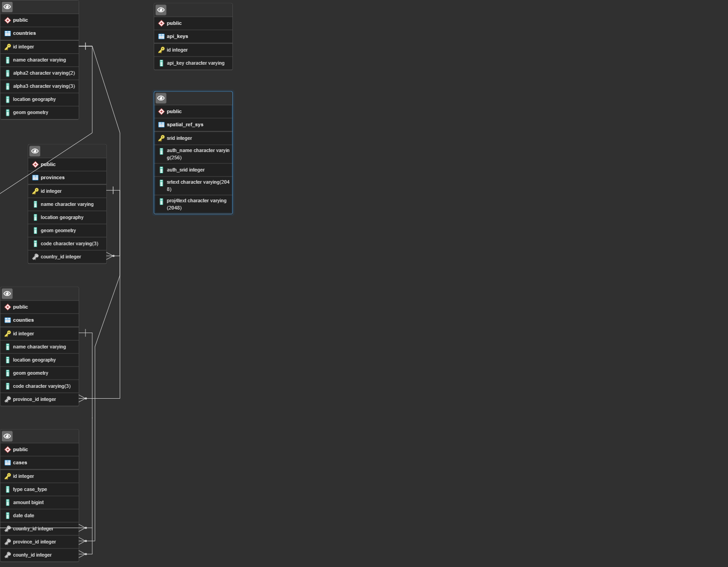Click table icon next to cases
Viewport: 728px width, 567px height.
click(8, 462)
